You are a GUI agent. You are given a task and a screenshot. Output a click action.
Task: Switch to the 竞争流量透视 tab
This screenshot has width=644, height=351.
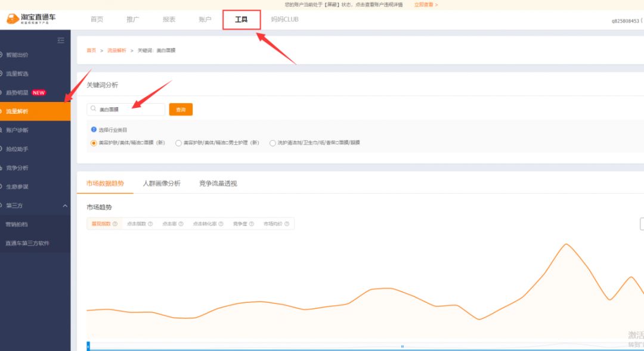click(218, 184)
